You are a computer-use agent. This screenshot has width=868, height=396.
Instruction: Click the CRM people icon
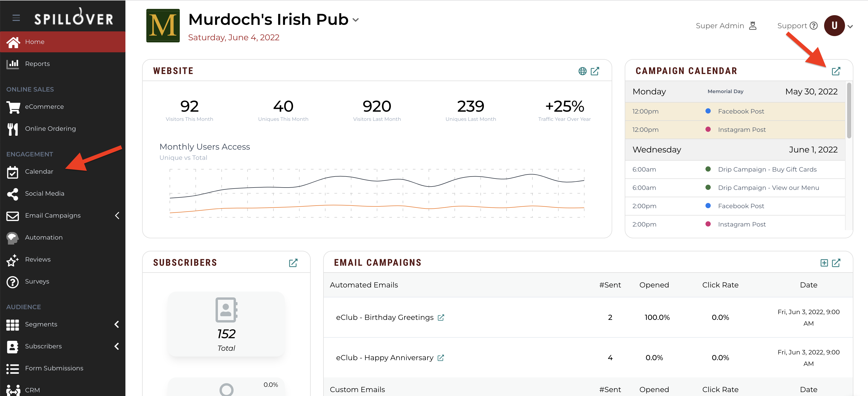[13, 390]
